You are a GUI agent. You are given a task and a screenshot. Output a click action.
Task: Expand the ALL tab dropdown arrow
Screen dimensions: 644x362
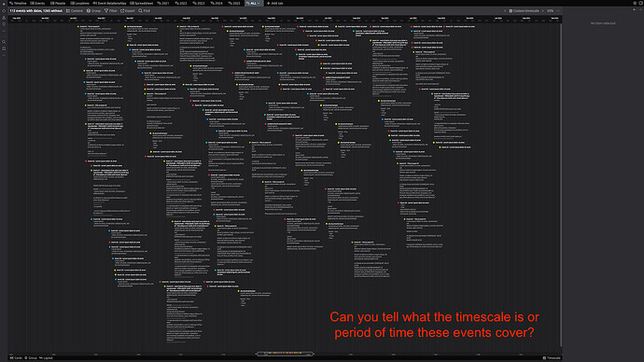click(259, 3)
